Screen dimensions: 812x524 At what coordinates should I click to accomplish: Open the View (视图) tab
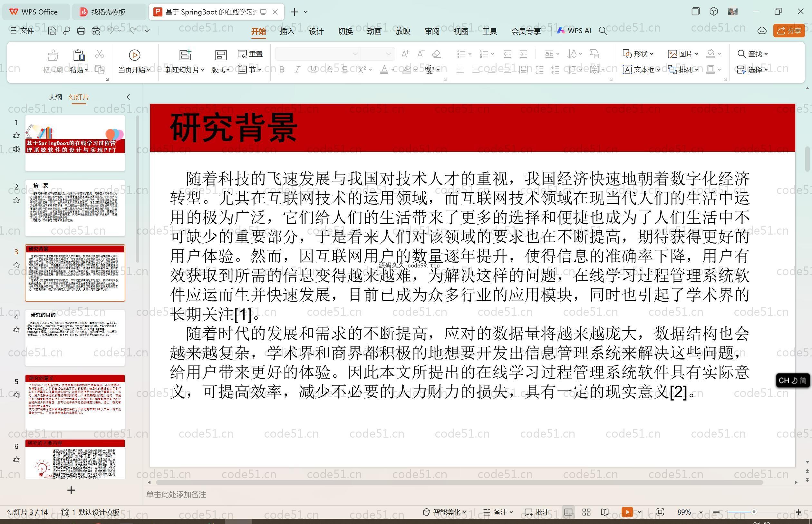point(461,31)
